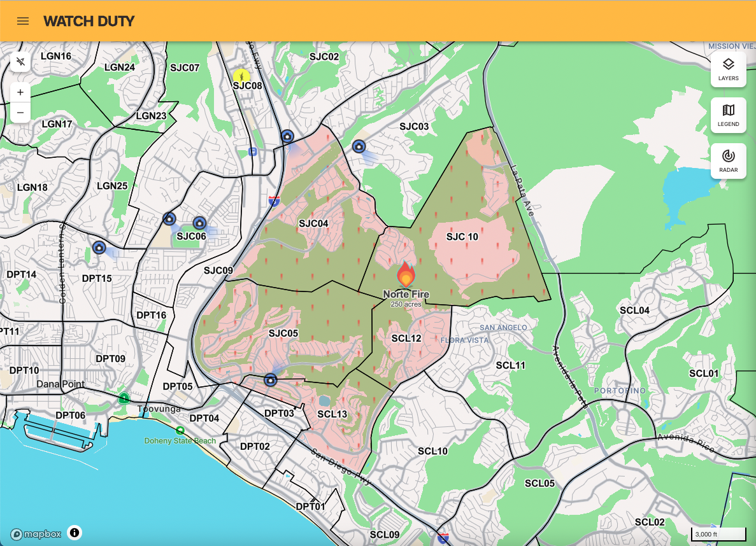The height and width of the screenshot is (546, 756).
Task: Select zone label SJC03
Action: (414, 126)
